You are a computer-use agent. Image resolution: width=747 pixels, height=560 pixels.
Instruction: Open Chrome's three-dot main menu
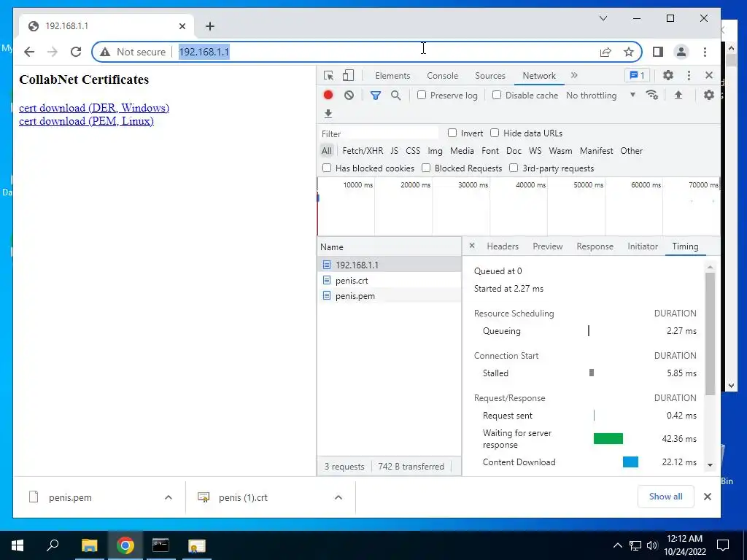click(x=705, y=52)
